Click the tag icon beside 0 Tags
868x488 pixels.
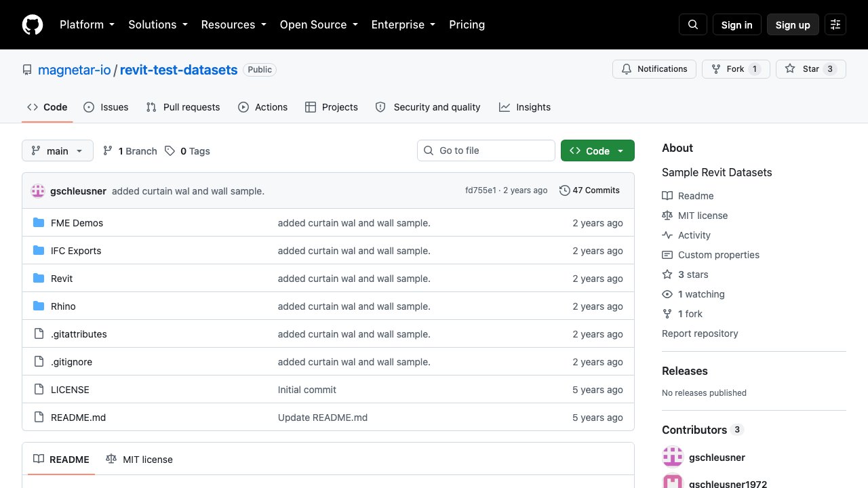(x=170, y=151)
